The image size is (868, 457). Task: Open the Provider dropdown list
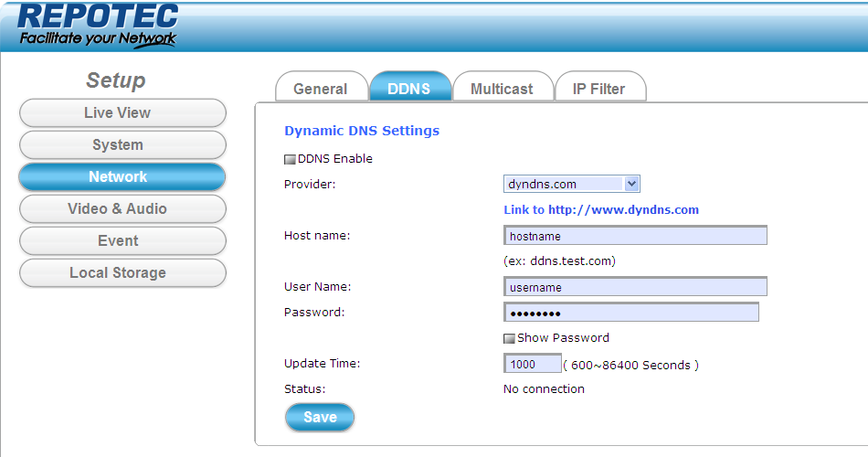point(571,184)
